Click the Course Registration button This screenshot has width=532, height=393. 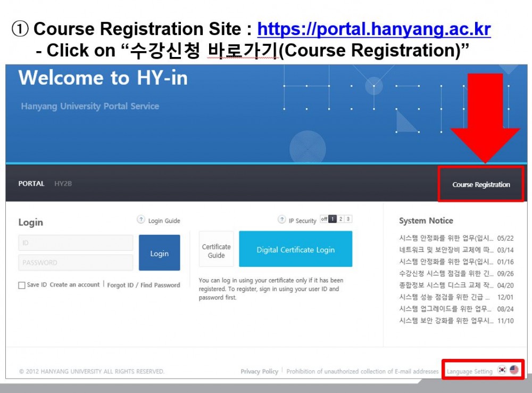click(481, 184)
